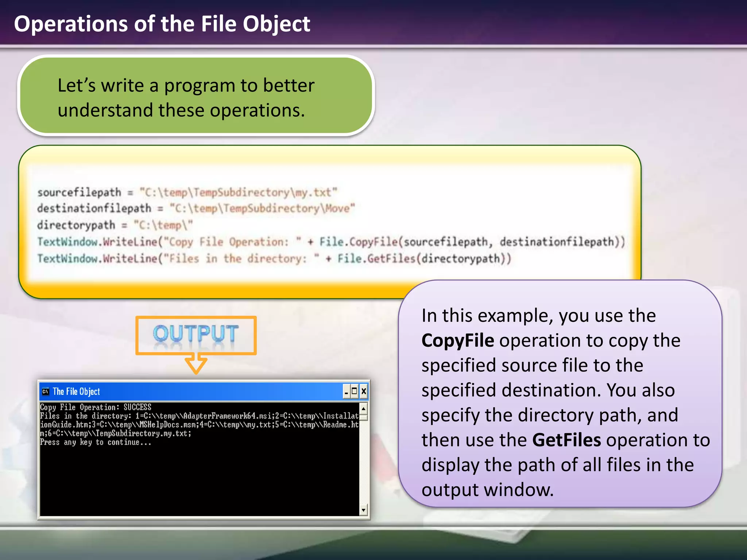747x560 pixels.
Task: Click the scroll down arrow in console window
Action: tap(363, 510)
